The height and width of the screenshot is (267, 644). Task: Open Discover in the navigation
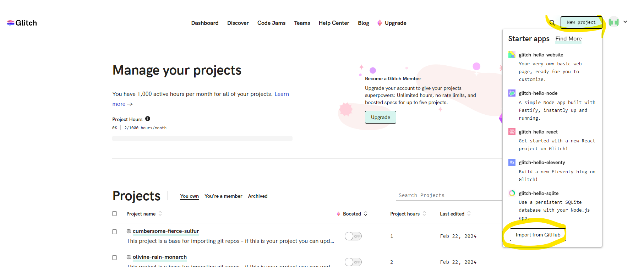tap(238, 23)
